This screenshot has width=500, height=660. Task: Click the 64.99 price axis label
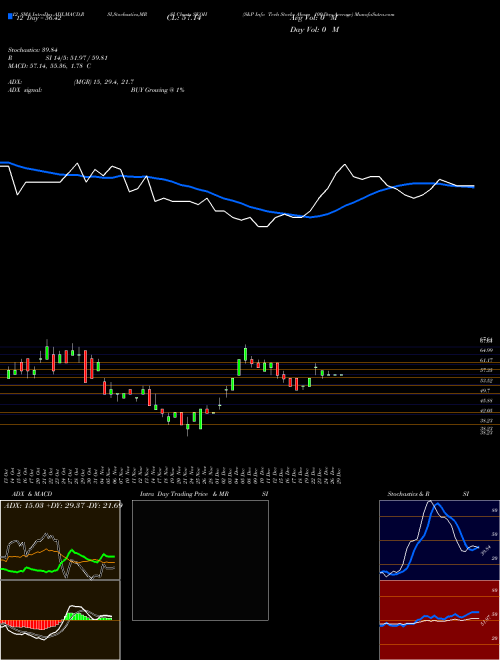486,350
